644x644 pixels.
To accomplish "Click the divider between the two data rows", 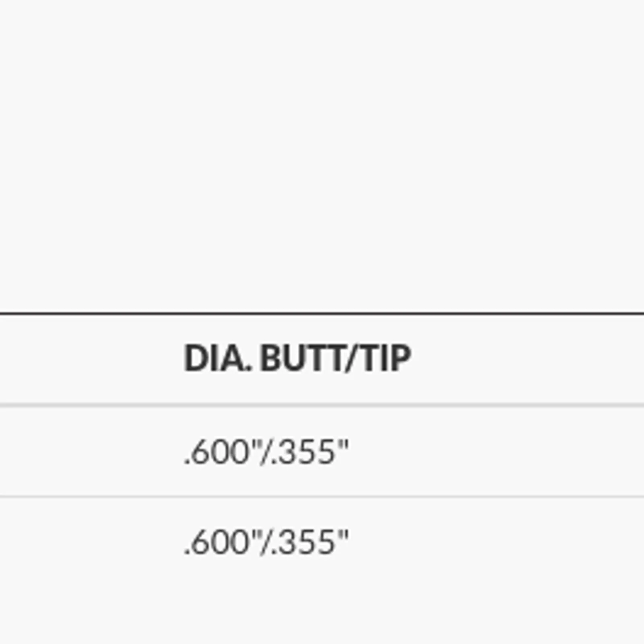I will 322,497.
